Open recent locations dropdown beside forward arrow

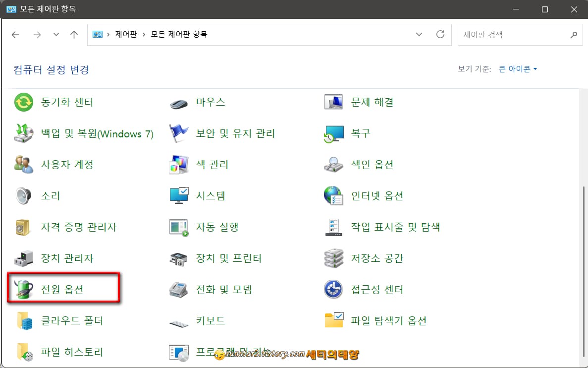point(56,34)
